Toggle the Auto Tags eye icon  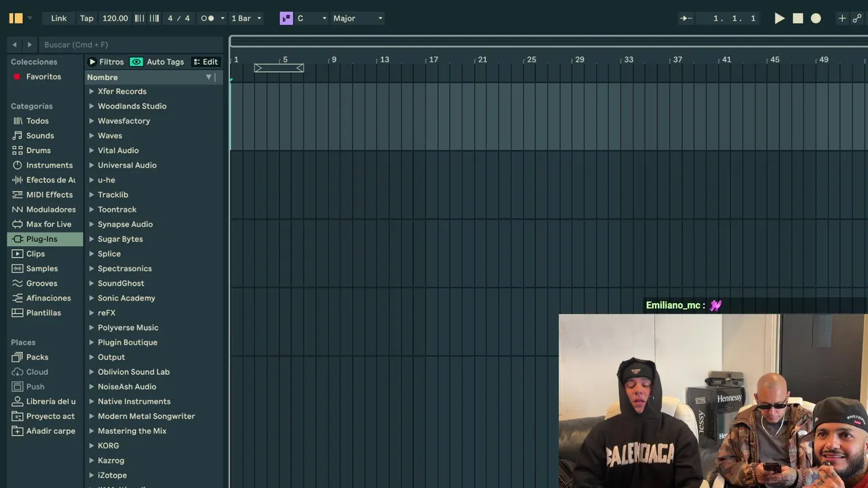136,62
